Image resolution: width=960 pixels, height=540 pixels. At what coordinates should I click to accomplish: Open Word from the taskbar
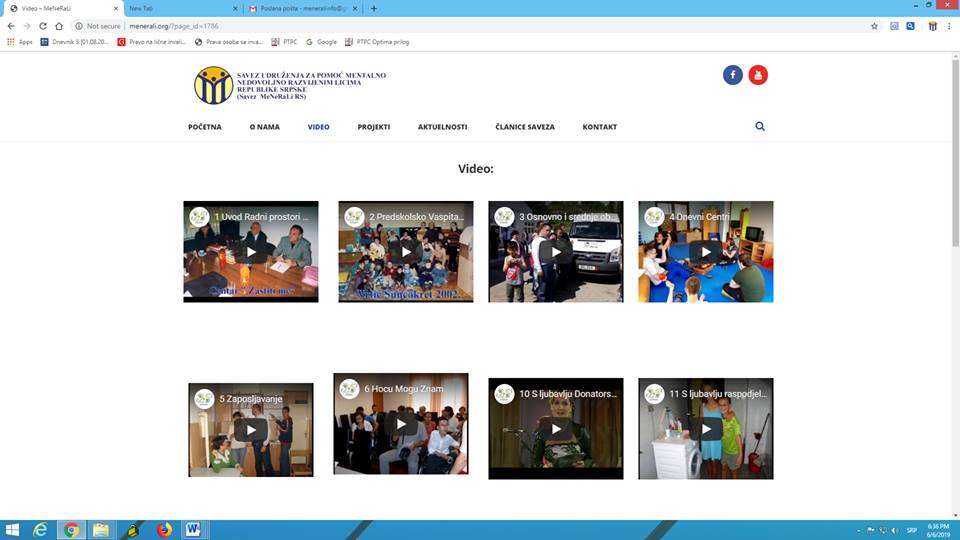click(x=192, y=530)
